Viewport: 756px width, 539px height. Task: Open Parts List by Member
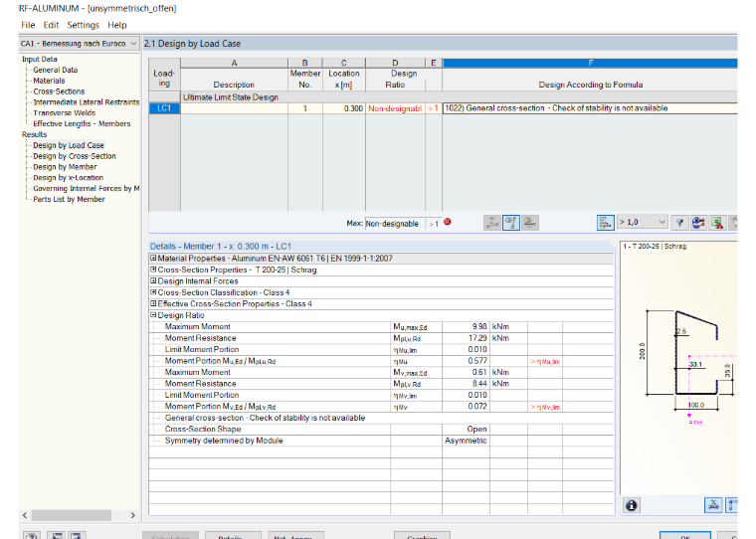click(69, 199)
